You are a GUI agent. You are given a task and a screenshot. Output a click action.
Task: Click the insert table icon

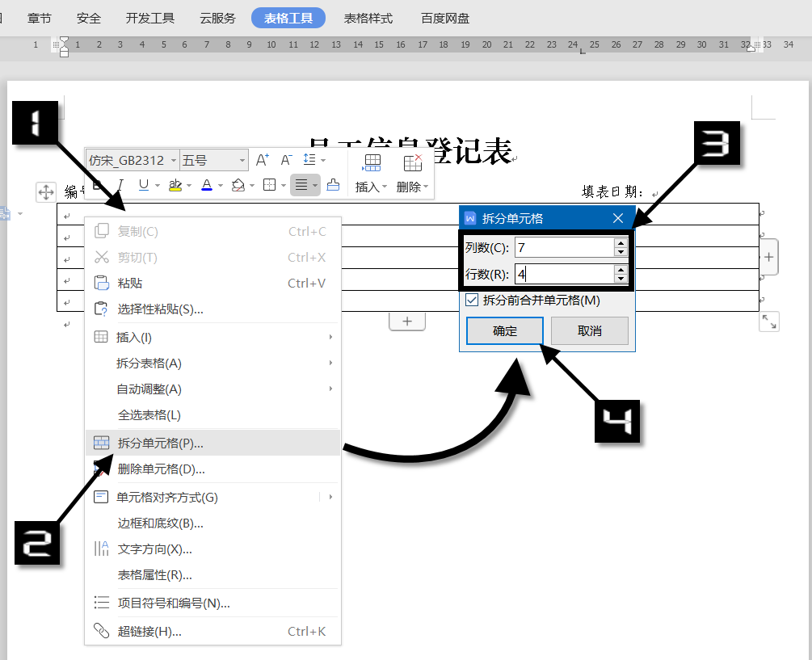(x=372, y=162)
